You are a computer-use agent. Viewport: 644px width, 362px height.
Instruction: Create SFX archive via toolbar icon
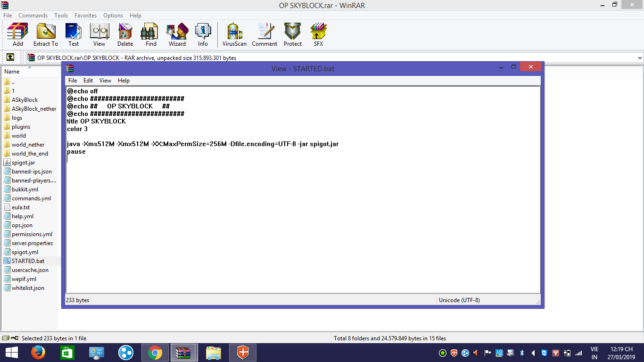[319, 35]
